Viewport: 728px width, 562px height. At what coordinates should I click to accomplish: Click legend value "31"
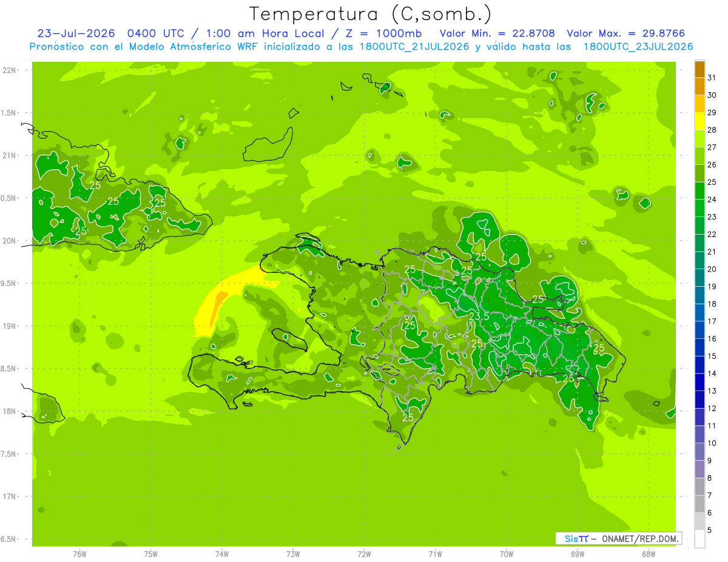[x=712, y=78]
